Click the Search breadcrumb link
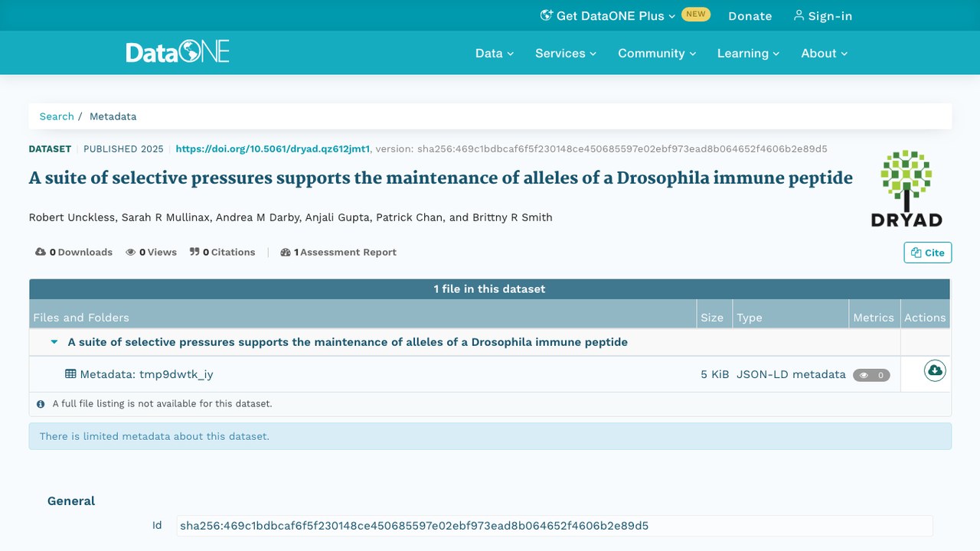The image size is (980, 551). 57,116
